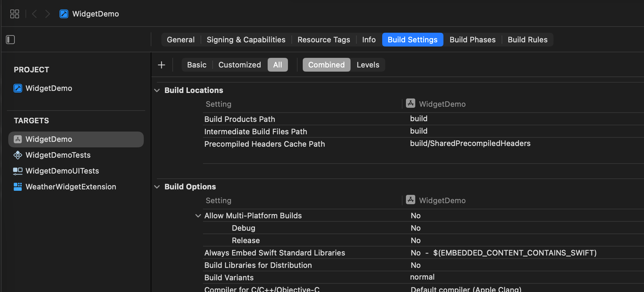The height and width of the screenshot is (292, 644).
Task: Switch to Levels view
Action: point(368,65)
